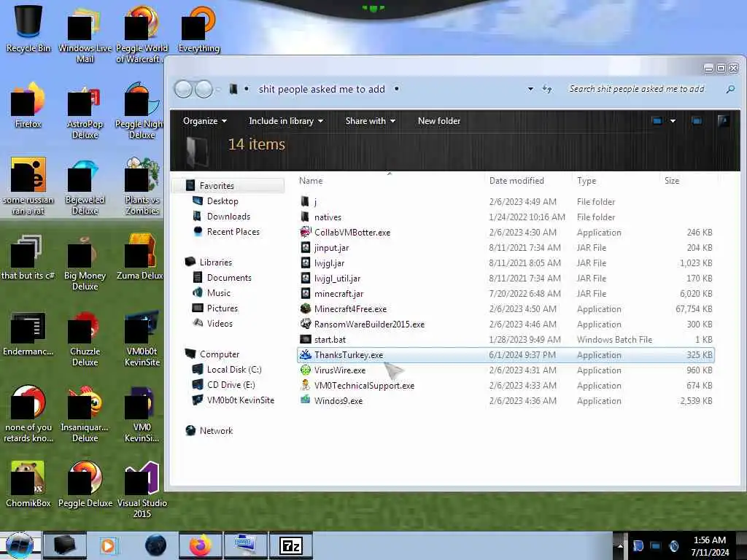Open the Everything desktop shortcut
The width and height of the screenshot is (747, 560).
point(199,28)
